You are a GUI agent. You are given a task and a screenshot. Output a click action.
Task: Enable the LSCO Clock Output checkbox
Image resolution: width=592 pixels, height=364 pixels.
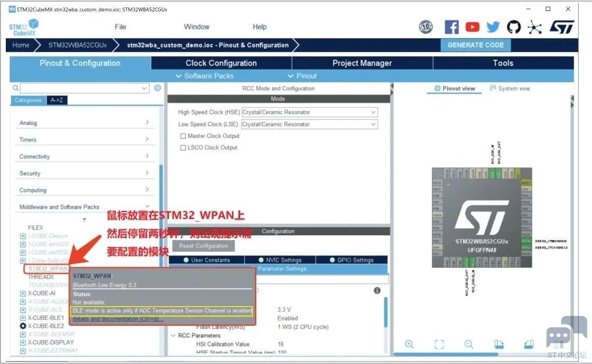coord(183,148)
